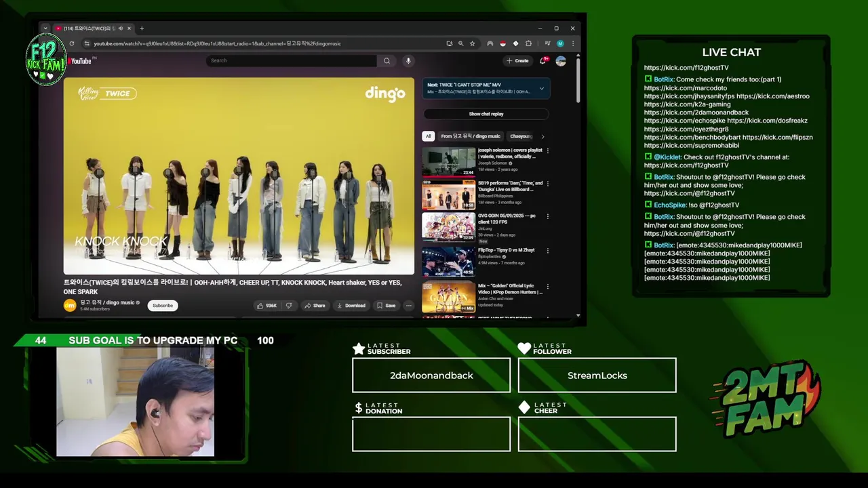Open options for GVG ODIN video
The height and width of the screenshot is (488, 868).
548,217
